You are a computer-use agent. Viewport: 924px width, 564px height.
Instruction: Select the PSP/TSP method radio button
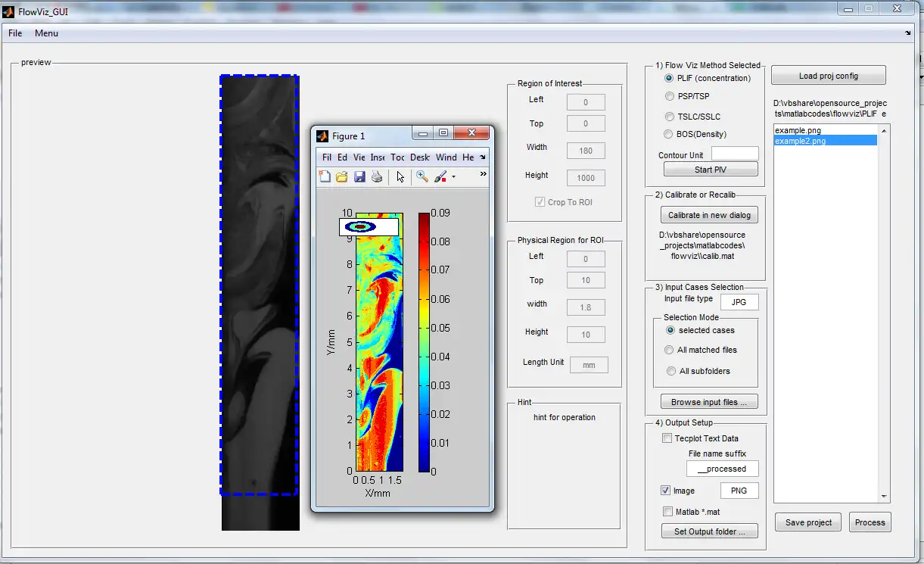(669, 96)
